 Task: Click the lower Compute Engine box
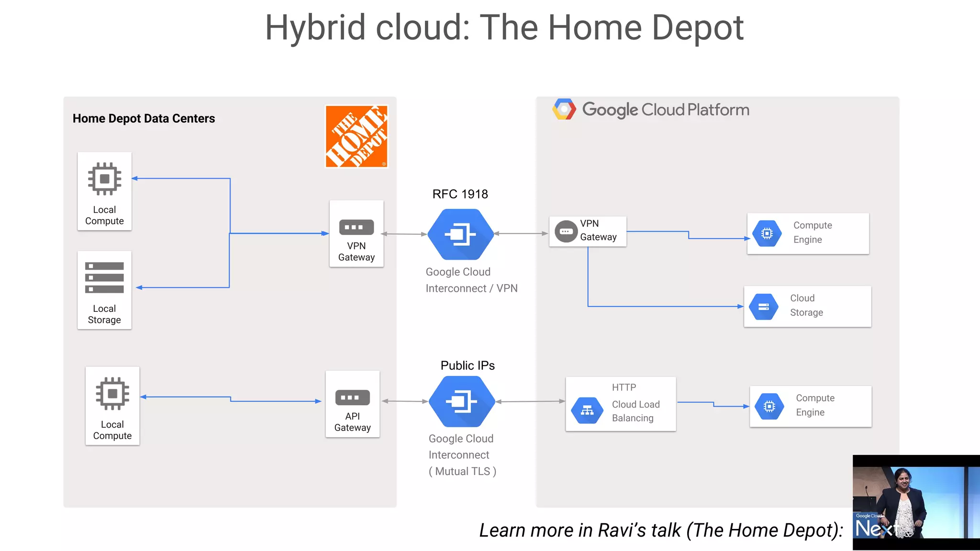point(810,406)
